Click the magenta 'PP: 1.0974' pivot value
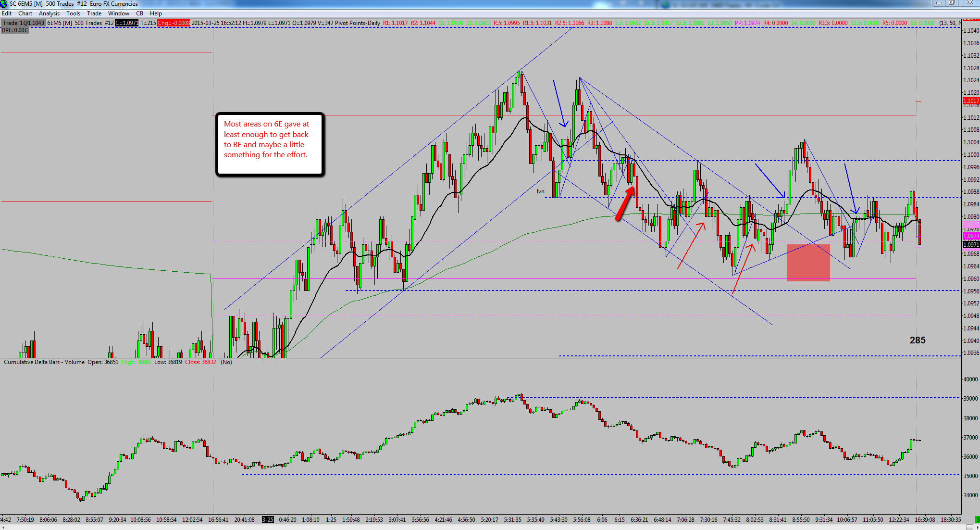Image resolution: width=980 pixels, height=530 pixels. (747, 23)
